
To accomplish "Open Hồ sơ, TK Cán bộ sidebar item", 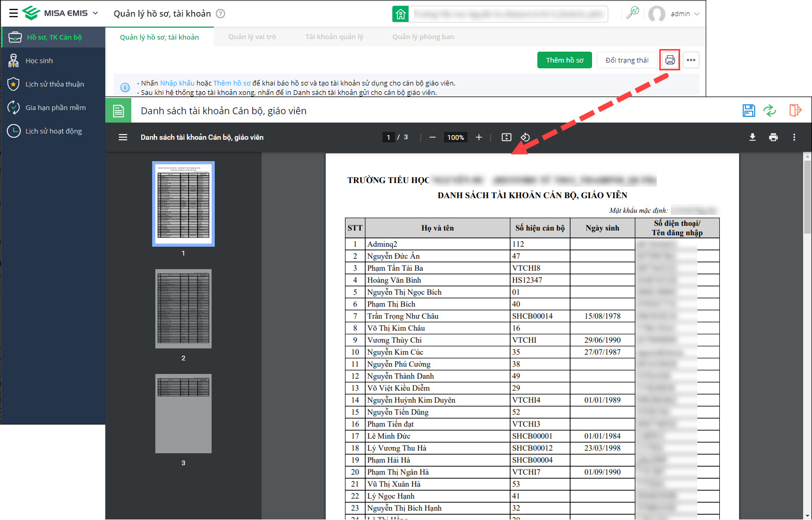I will point(53,37).
